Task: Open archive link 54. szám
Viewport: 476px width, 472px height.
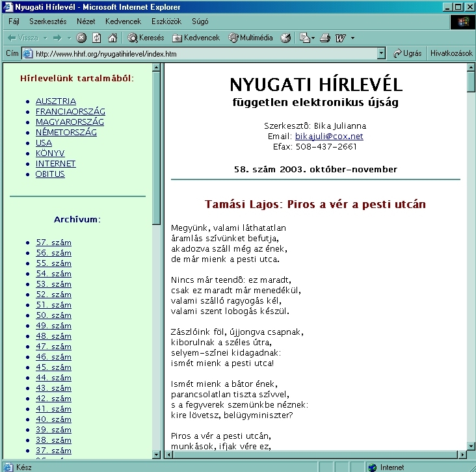Action: coord(54,274)
